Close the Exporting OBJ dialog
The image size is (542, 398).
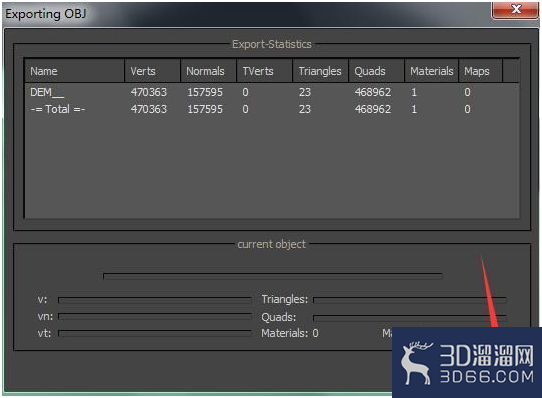point(515,9)
